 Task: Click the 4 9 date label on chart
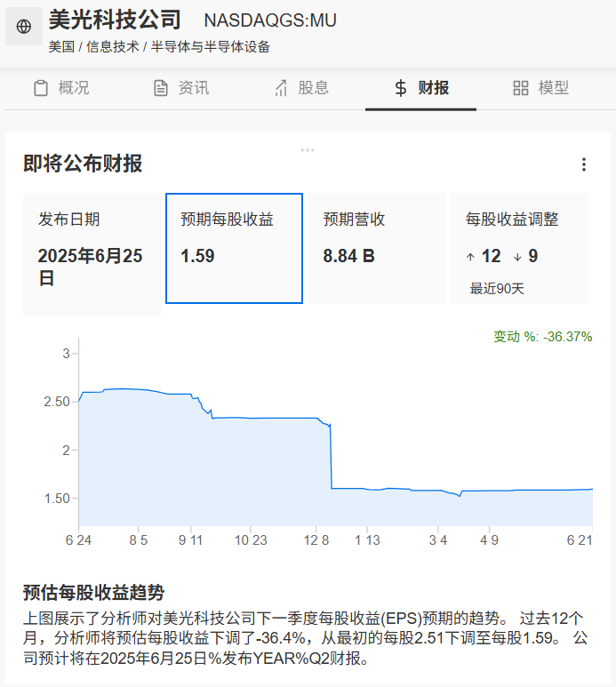tap(489, 540)
